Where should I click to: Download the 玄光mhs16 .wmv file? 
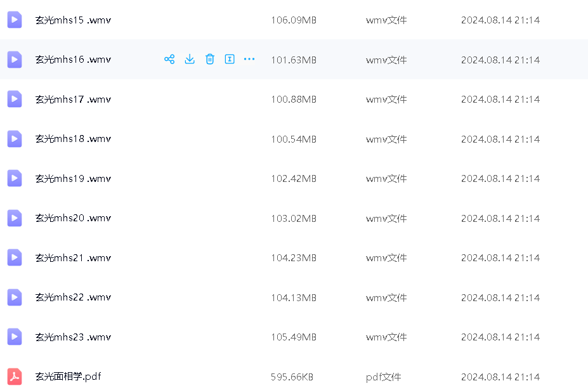190,60
